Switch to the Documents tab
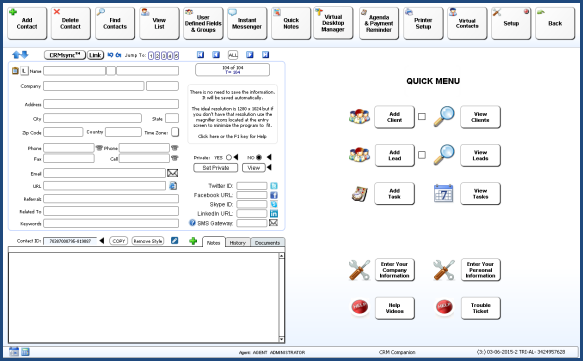This screenshot has width=583, height=361. pos(267,242)
